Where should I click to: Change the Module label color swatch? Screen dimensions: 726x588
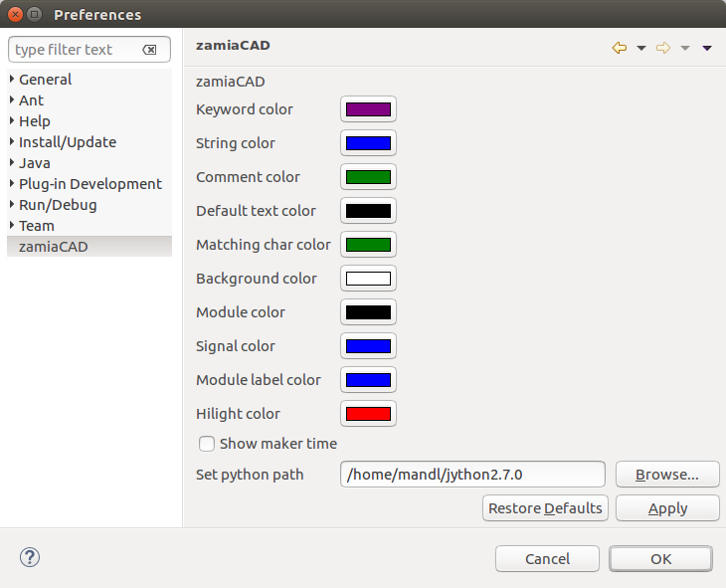click(369, 380)
